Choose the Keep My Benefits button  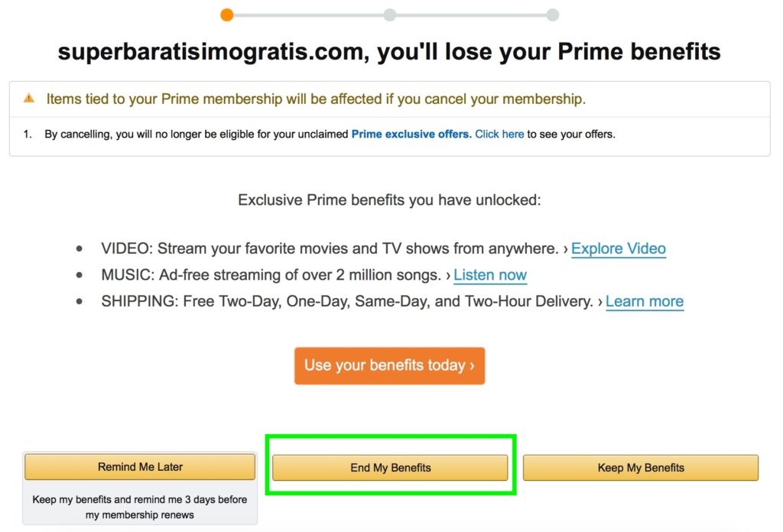[641, 468]
